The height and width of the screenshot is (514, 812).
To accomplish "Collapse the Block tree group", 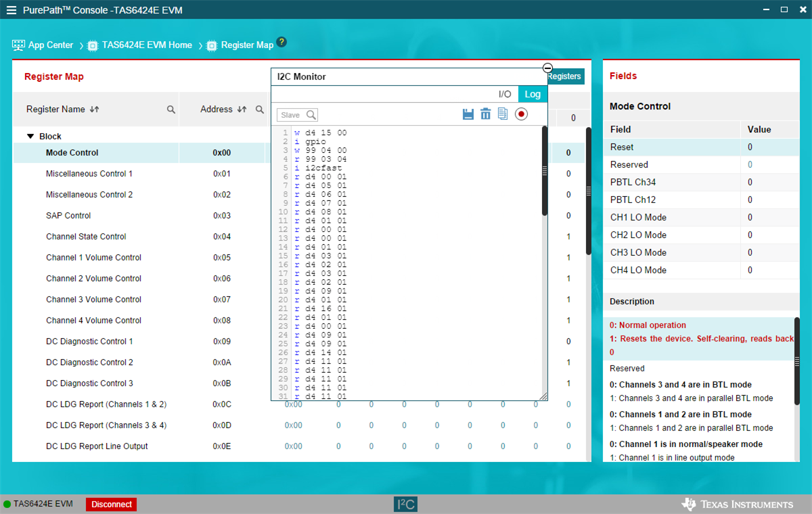I will pos(30,136).
